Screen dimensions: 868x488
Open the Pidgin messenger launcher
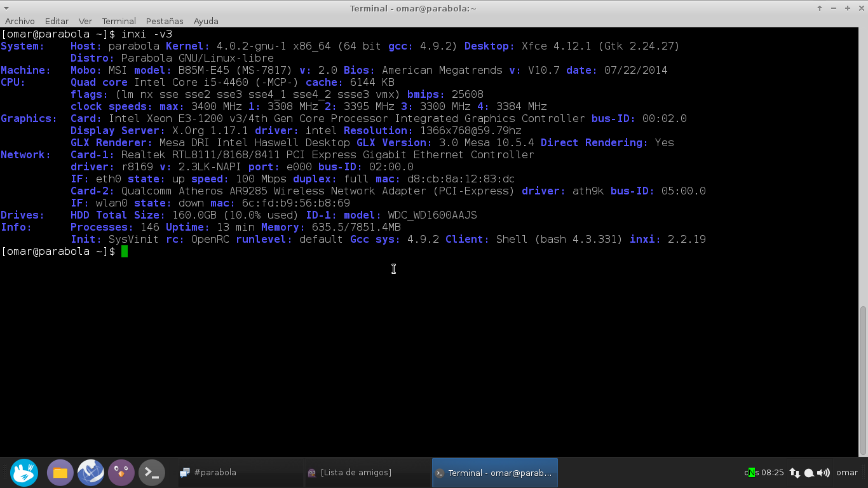121,473
